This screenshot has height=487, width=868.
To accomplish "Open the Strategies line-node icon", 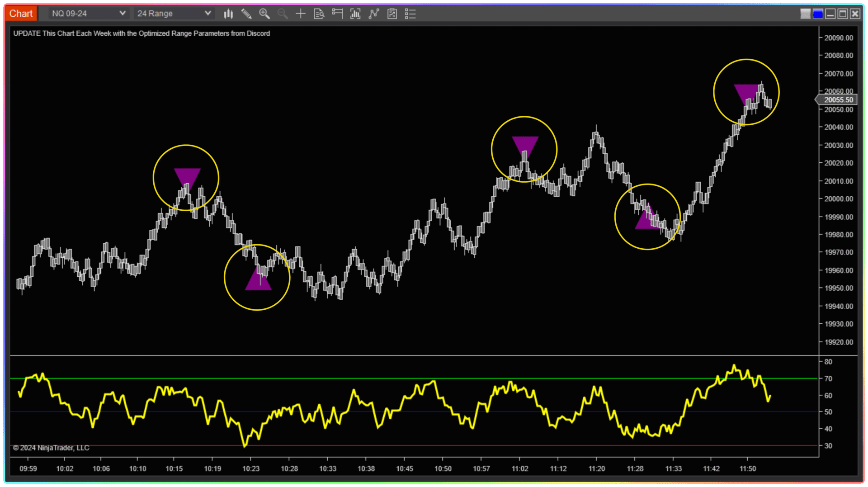I will pos(374,14).
